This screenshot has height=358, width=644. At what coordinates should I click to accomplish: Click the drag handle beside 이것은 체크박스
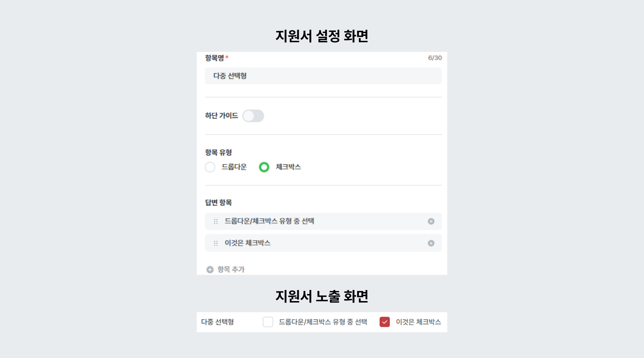(x=215, y=243)
